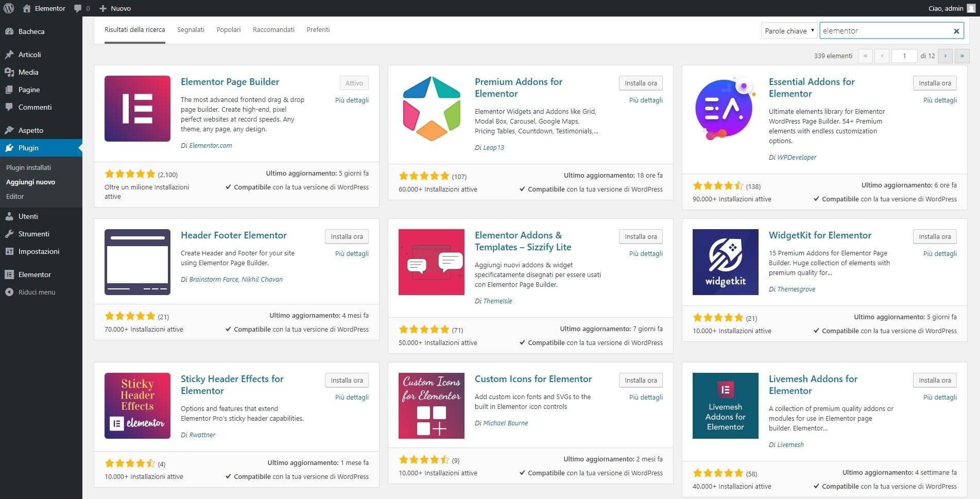Click the Impostazioni settings icon
Image resolution: width=980 pixels, height=499 pixels.
click(x=9, y=251)
